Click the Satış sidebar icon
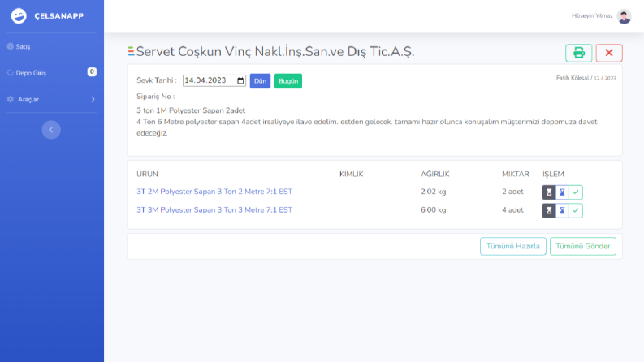 [11, 46]
